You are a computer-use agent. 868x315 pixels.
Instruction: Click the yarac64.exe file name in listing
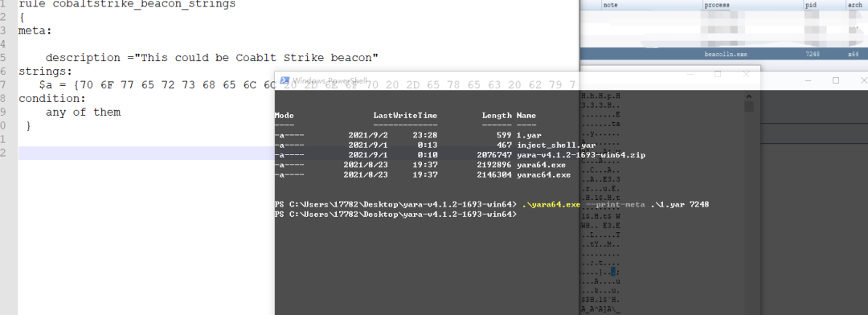(x=543, y=175)
